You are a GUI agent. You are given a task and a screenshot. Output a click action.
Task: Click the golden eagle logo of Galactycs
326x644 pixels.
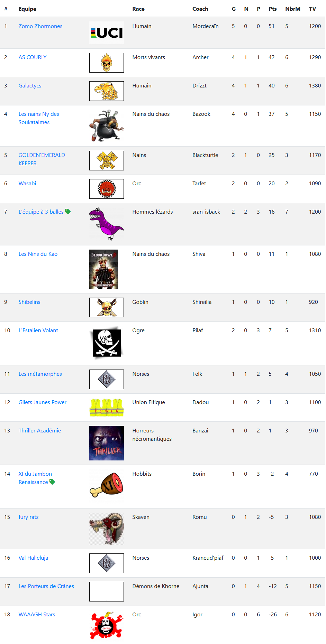(107, 91)
